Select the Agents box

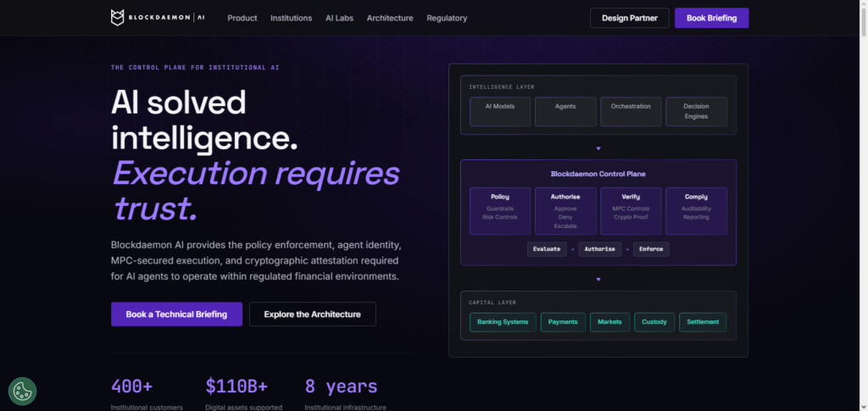pos(565,112)
